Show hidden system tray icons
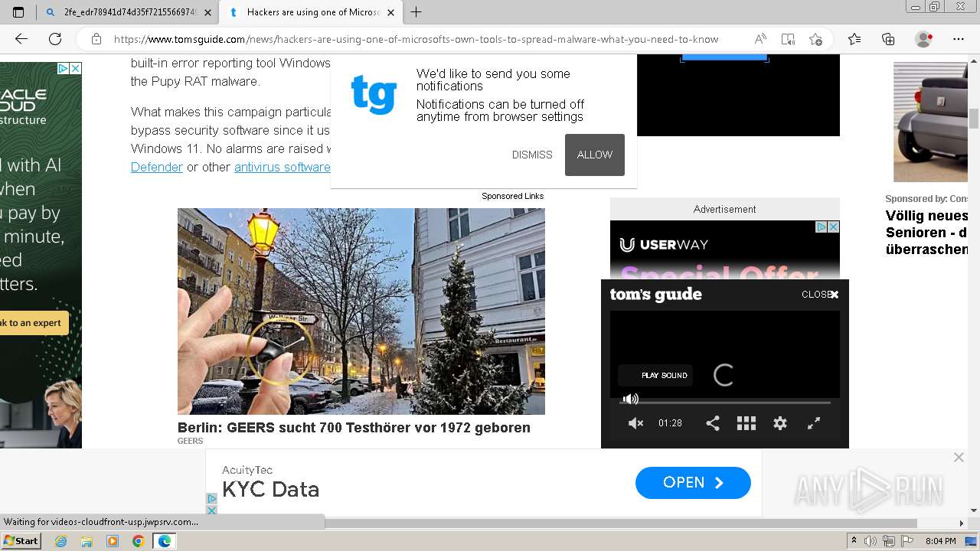This screenshot has width=980, height=551. click(x=854, y=541)
